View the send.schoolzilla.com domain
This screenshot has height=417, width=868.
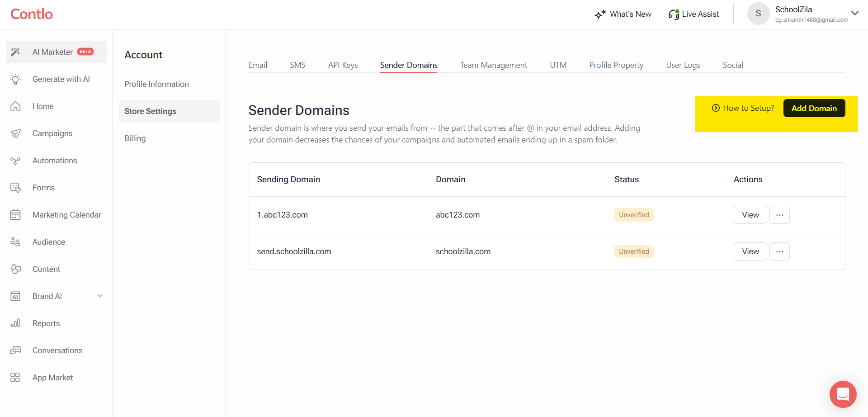point(750,251)
